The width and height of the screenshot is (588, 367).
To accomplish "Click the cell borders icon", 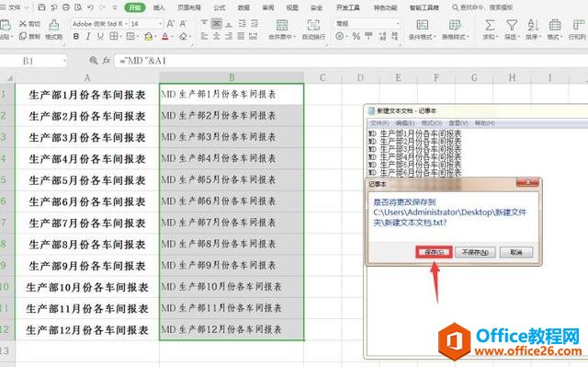I will 113,37.
